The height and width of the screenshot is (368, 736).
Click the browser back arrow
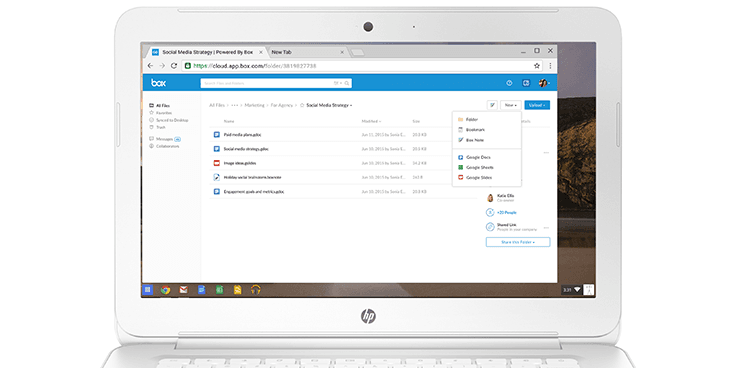[150, 66]
